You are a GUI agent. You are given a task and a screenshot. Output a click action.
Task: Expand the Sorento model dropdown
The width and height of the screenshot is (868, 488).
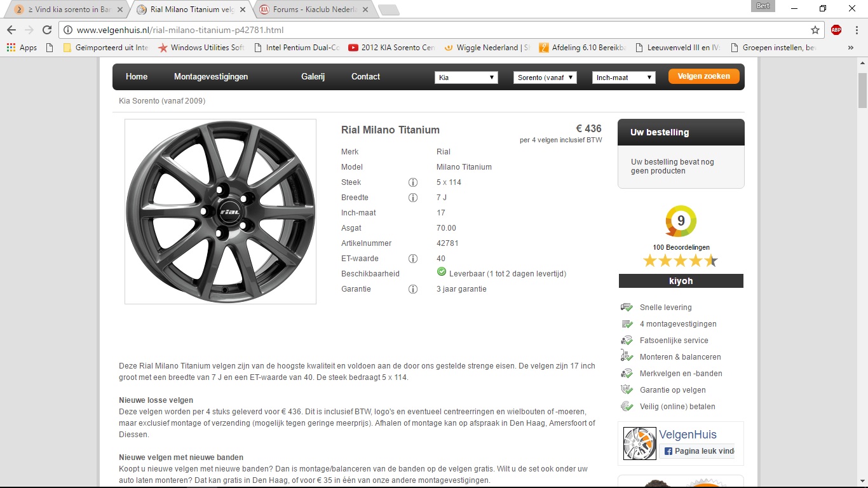tap(545, 78)
